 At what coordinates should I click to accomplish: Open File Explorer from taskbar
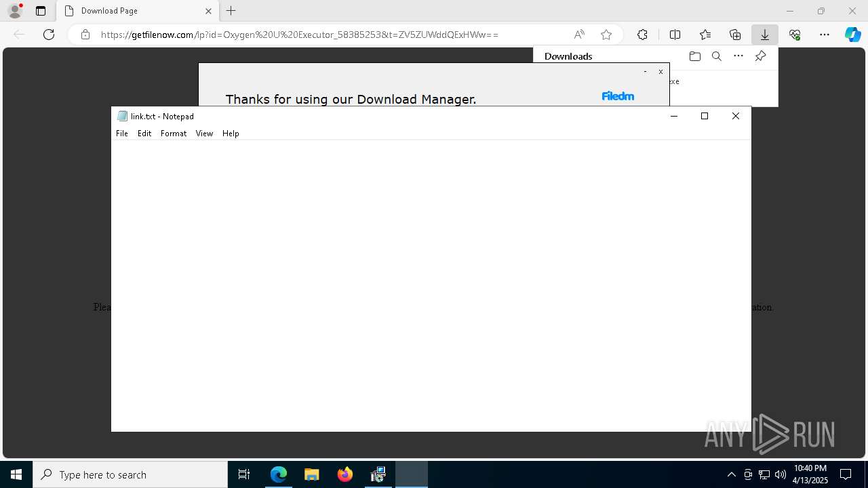coord(312,474)
